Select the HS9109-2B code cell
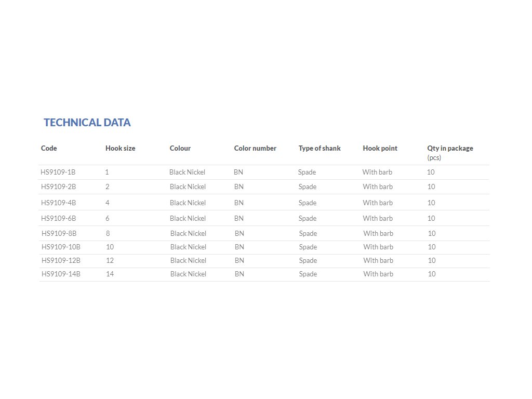The image size is (532, 399). coord(59,187)
